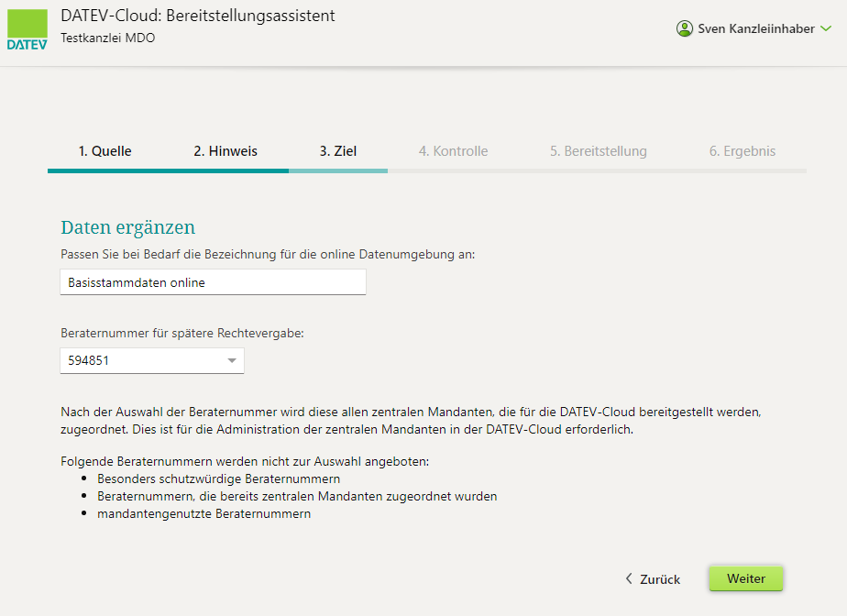Click the Sven Kanzleiinhaber user name
The width and height of the screenshot is (847, 616).
pos(755,28)
